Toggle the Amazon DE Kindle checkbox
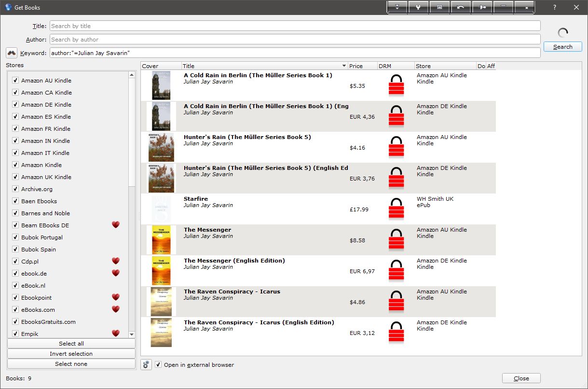 click(15, 104)
